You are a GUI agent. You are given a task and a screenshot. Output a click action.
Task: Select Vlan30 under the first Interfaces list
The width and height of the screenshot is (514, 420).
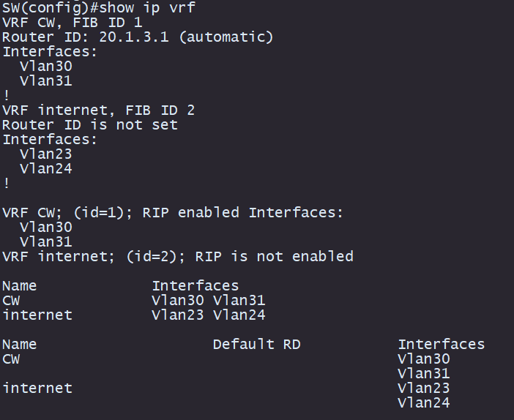tap(46, 66)
